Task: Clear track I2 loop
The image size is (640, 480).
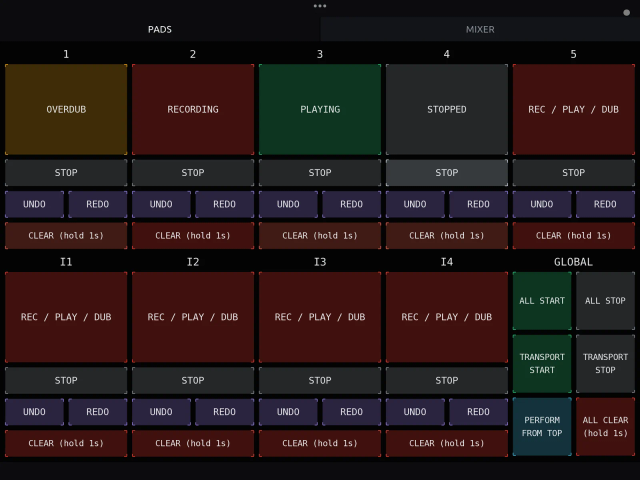Action: tap(193, 443)
